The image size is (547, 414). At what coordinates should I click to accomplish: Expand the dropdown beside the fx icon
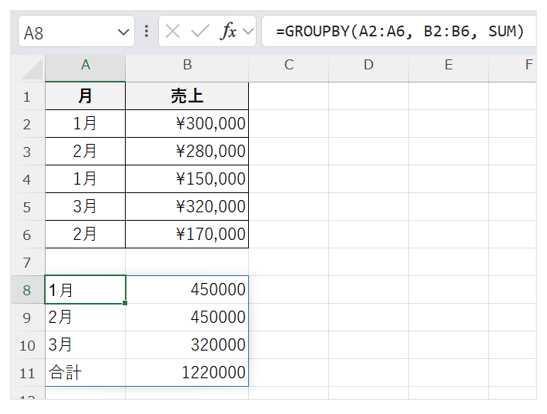[x=248, y=31]
